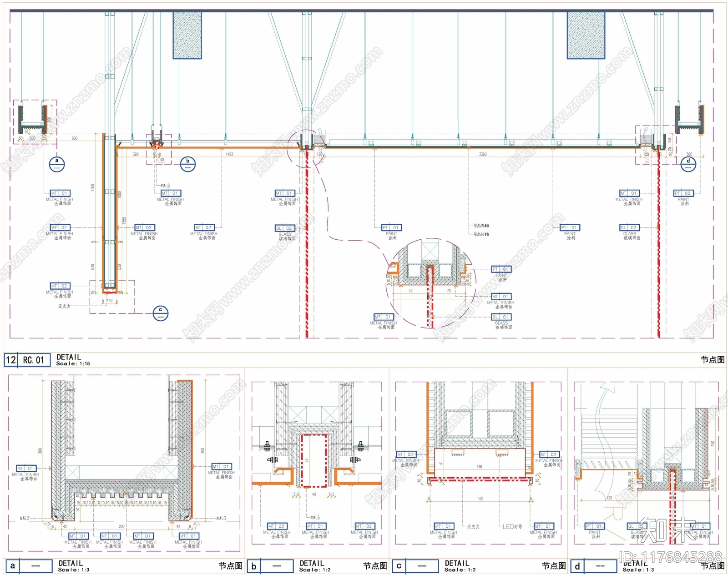Viewport: 728px width, 575px height.
Task: Click the '390' horizontal dimension
Action: click(136, 154)
